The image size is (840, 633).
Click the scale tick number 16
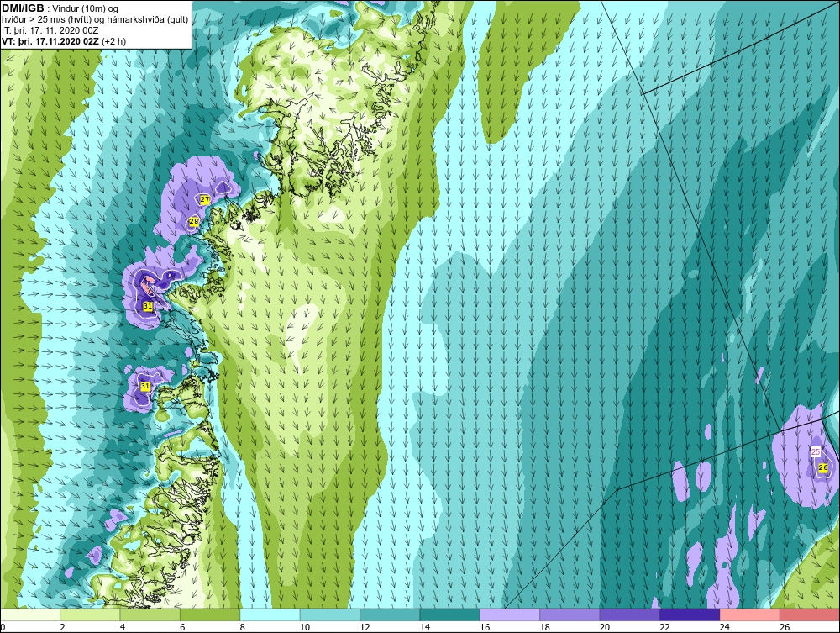[x=485, y=627]
